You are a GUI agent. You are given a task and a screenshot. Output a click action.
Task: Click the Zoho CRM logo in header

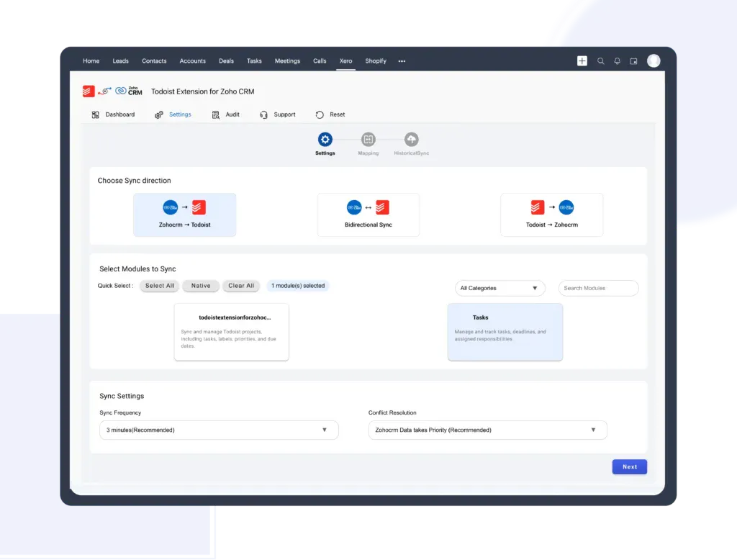point(129,91)
